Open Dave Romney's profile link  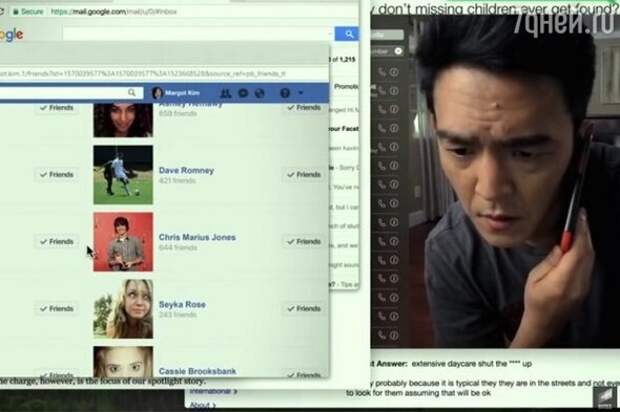pos(186,170)
